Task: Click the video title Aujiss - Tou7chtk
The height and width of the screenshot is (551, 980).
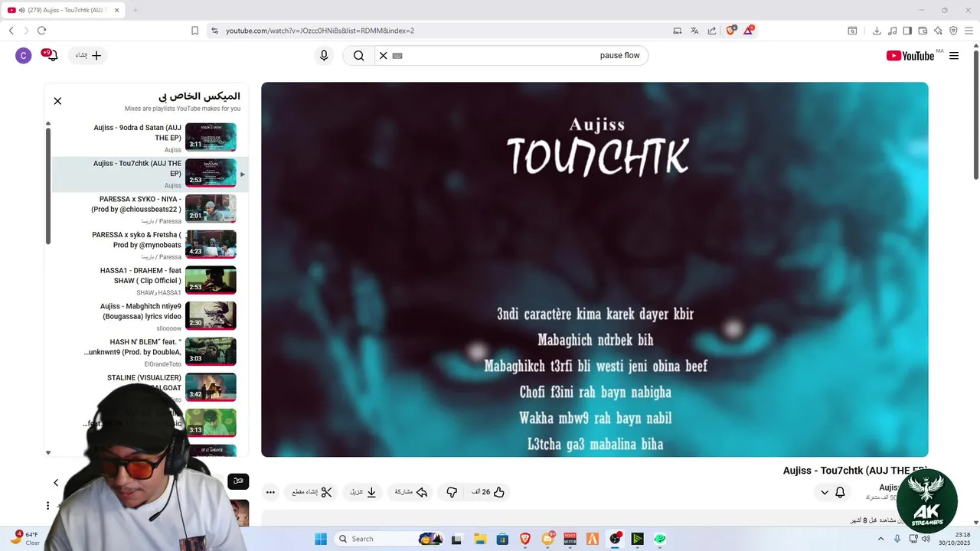Action: coord(855,471)
